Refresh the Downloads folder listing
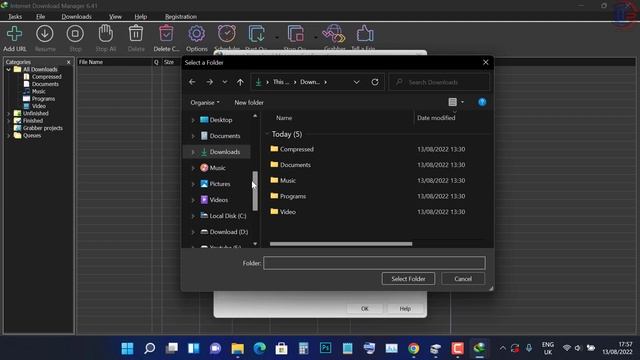Viewport: 640px width, 360px height. (x=375, y=82)
